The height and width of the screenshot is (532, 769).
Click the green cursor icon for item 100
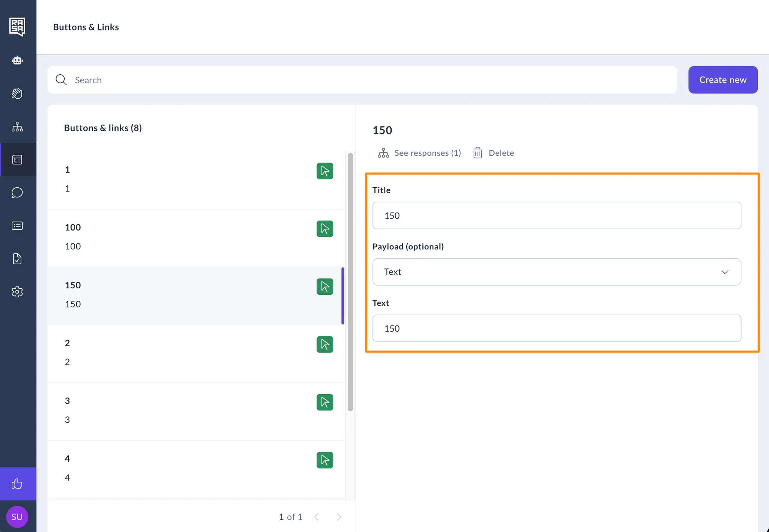click(x=324, y=229)
